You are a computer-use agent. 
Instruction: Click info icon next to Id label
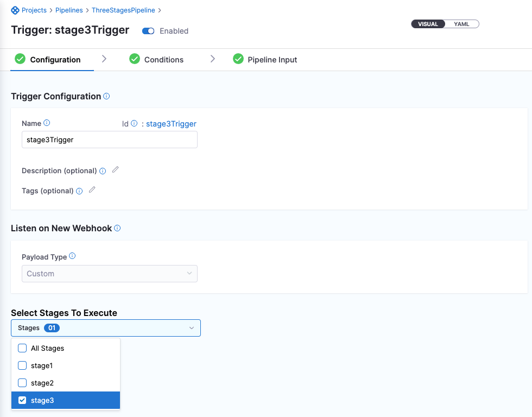click(134, 124)
